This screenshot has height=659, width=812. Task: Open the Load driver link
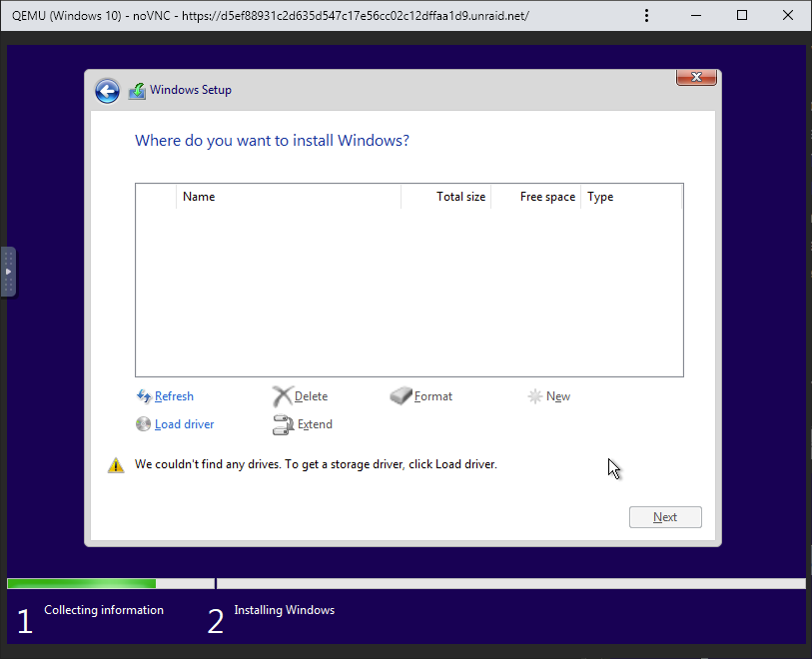(185, 424)
